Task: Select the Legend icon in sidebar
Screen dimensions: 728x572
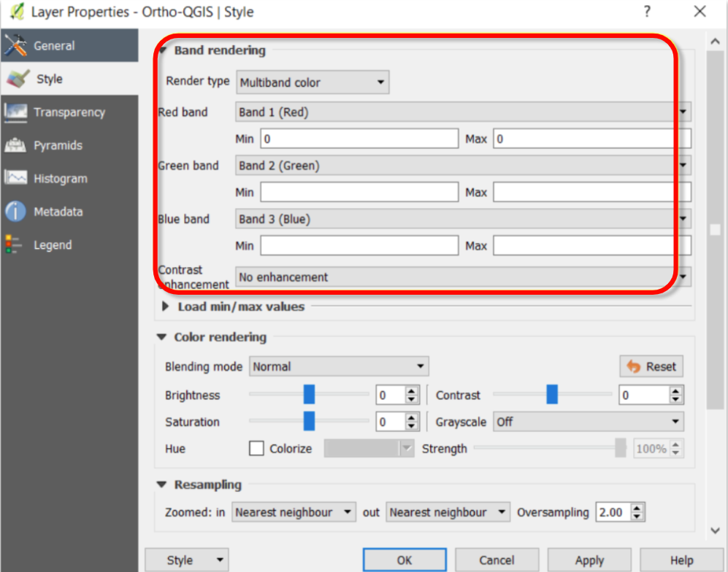Action: tap(14, 245)
